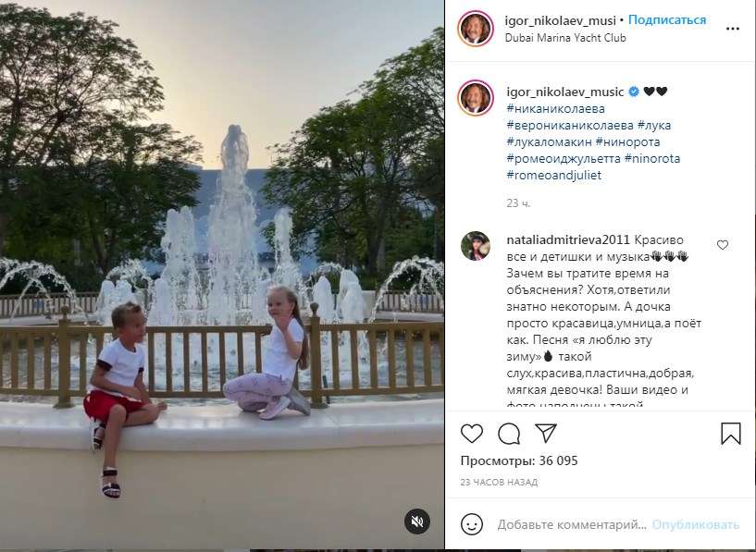Like the post with heart icon
This screenshot has height=552, width=756.
(x=472, y=434)
